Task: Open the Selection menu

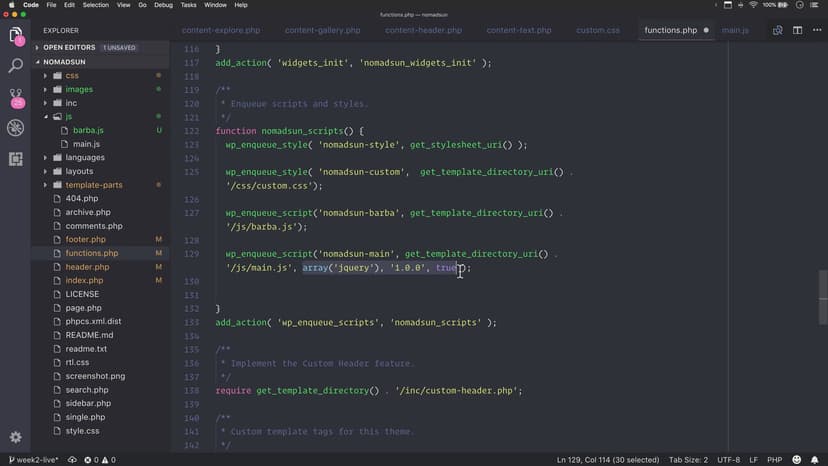Action: click(x=96, y=5)
